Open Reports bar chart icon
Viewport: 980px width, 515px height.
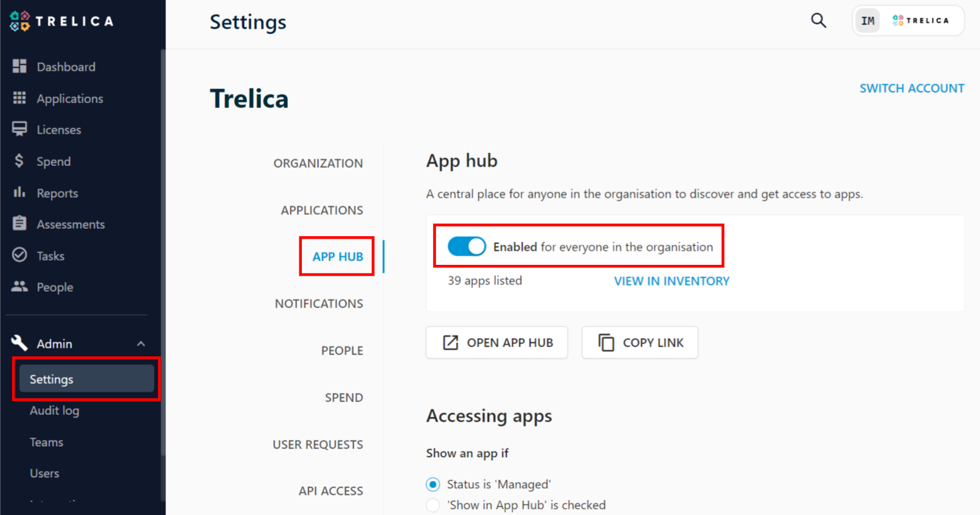(x=20, y=192)
